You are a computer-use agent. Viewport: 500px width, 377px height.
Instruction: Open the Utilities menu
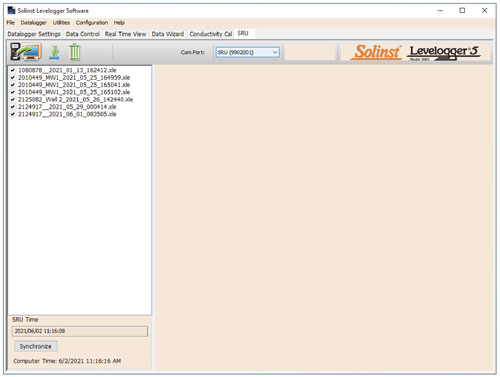pyautogui.click(x=61, y=23)
